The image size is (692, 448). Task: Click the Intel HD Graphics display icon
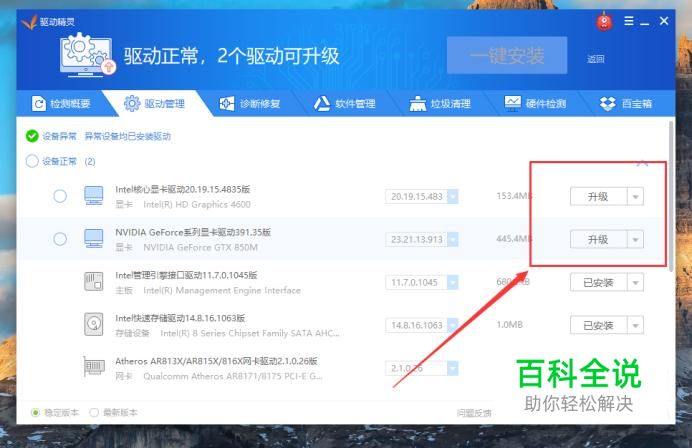click(x=94, y=196)
